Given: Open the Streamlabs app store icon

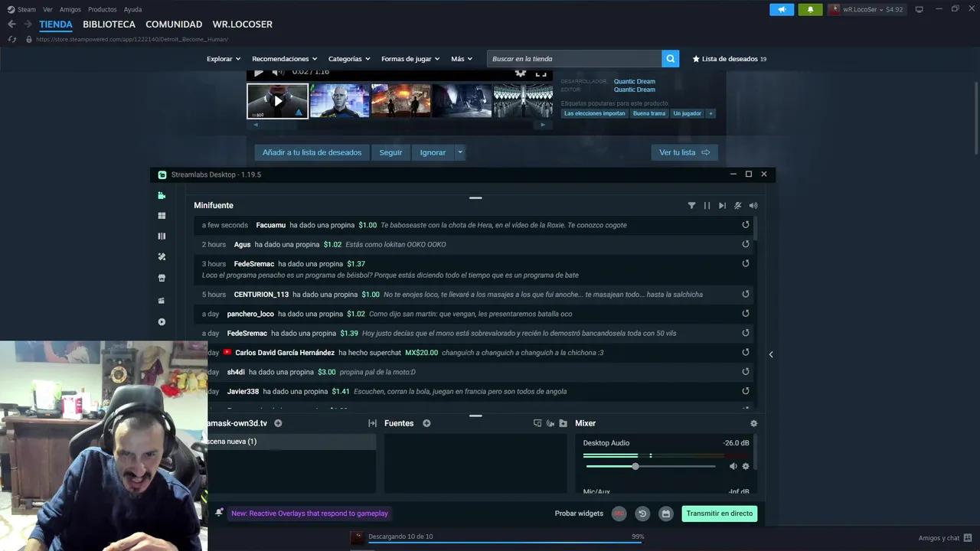Looking at the screenshot, I should pyautogui.click(x=162, y=279).
